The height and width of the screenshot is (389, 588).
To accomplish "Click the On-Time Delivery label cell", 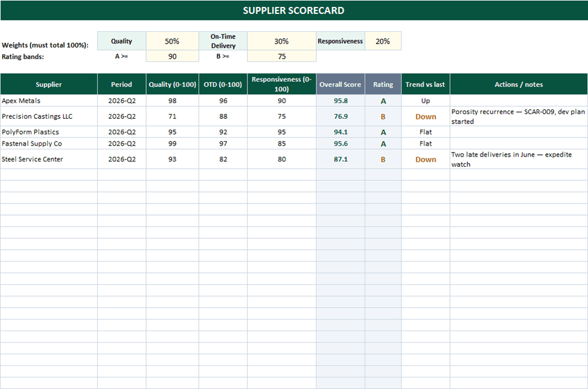I will click(x=223, y=41).
